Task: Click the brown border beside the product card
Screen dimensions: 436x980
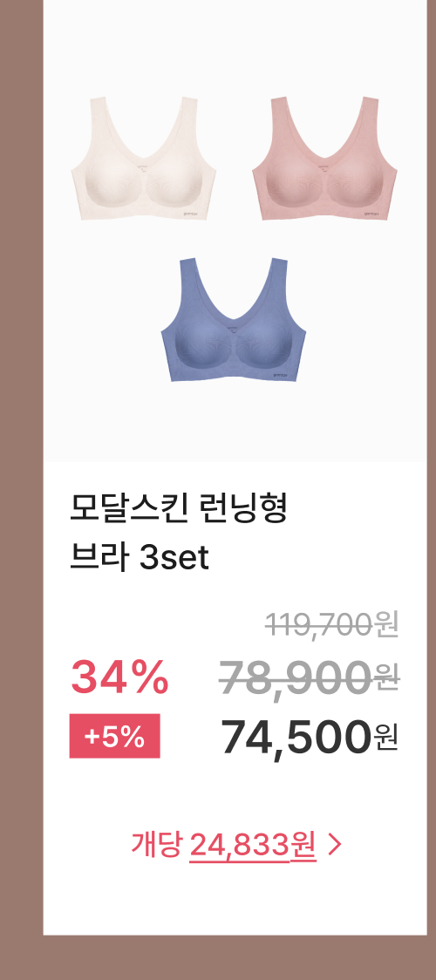Action: [x=21, y=490]
